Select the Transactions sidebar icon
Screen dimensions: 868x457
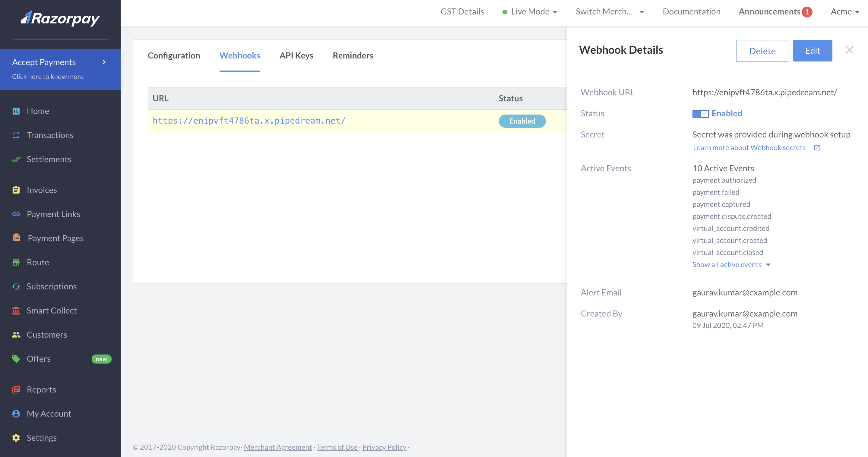[16, 135]
